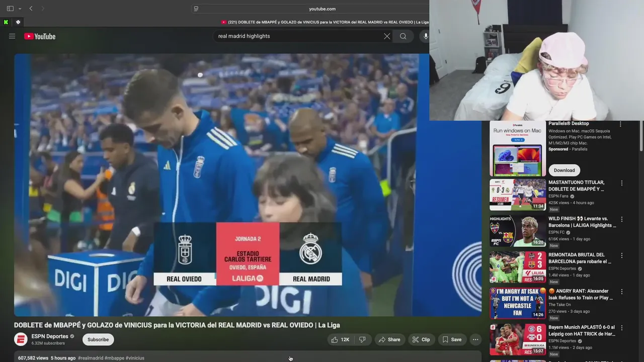This screenshot has height=362, width=644.
Task: Open options for the ANGRY RANT video
Action: click(621, 292)
